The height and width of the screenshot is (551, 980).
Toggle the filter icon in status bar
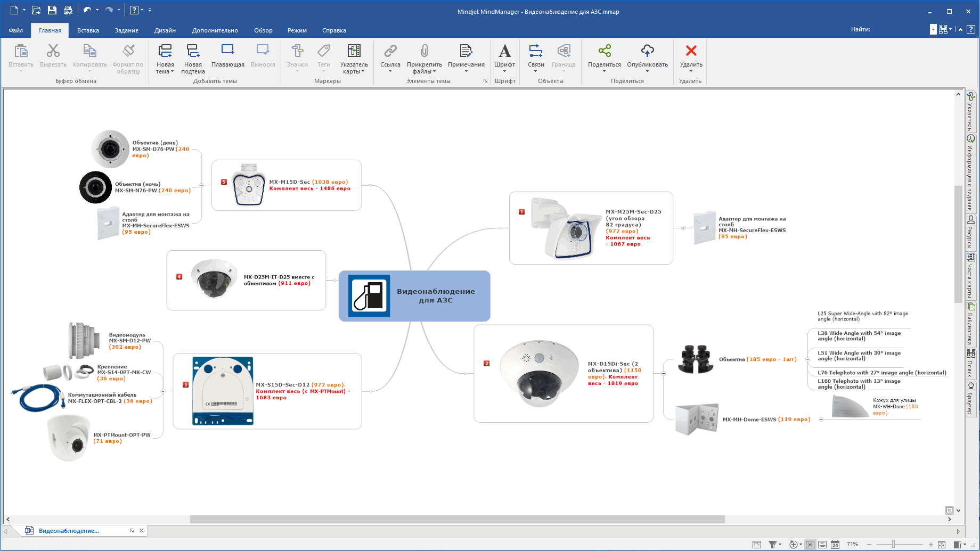773,544
